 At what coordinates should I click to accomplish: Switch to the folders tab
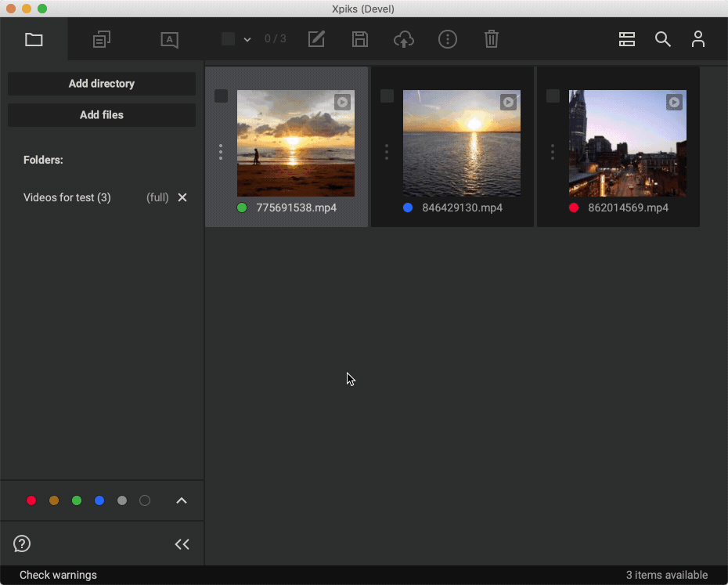pos(34,39)
